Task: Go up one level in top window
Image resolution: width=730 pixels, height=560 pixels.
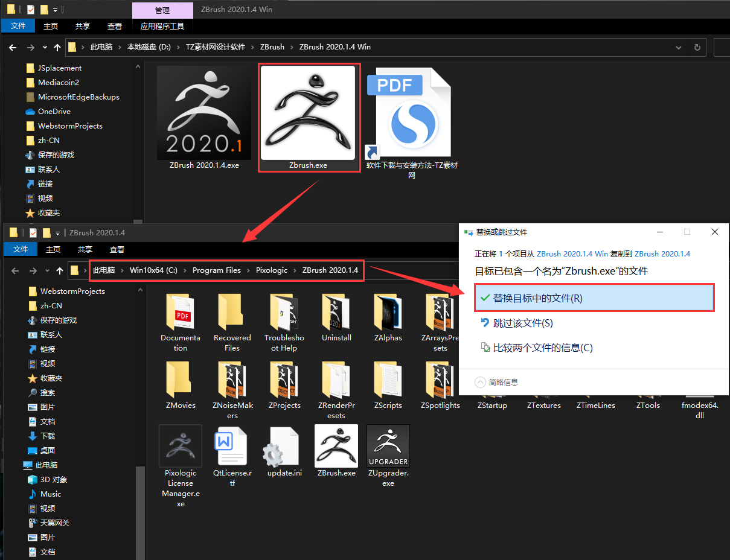Action: pos(57,47)
